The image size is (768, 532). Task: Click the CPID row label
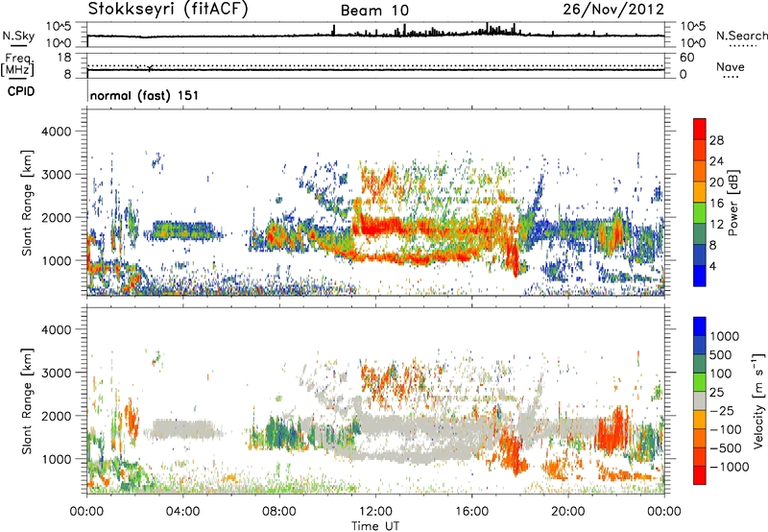(21, 91)
